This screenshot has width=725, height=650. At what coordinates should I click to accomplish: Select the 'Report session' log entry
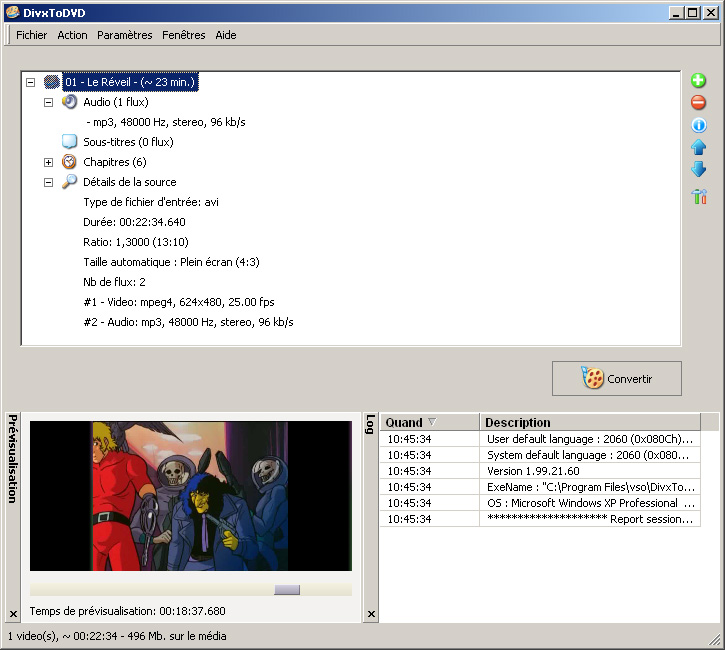[x=540, y=519]
